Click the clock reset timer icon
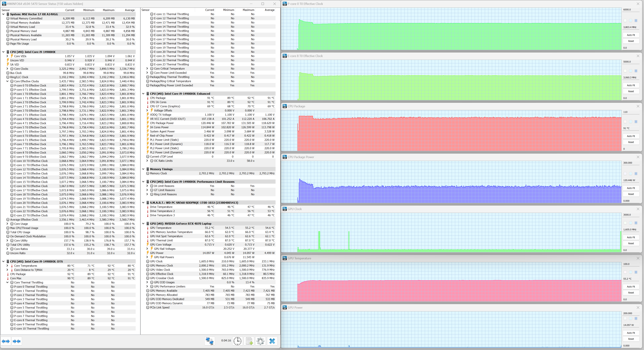The height and width of the screenshot is (350, 644). [237, 341]
